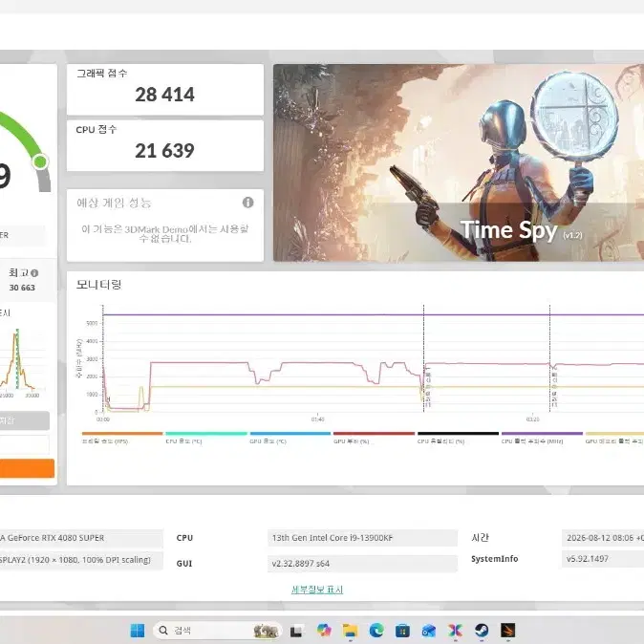Click the GUI label
Viewport: 644px width, 644px height.
point(184,564)
